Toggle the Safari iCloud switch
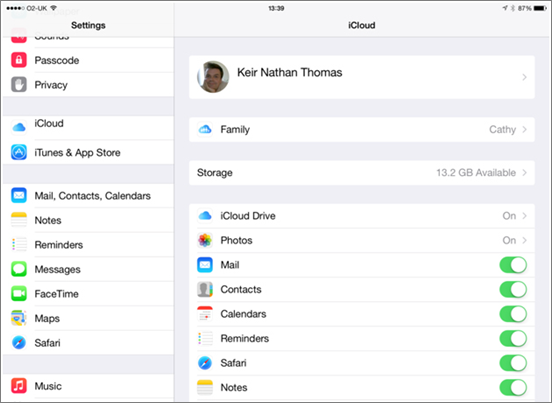The image size is (552, 403). coord(513,363)
